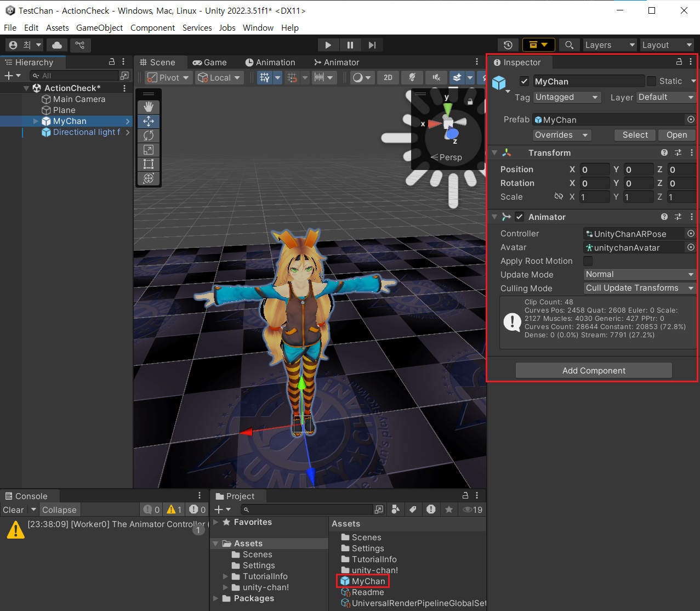The width and height of the screenshot is (700, 611).
Task: Click the console Collapse button
Action: pos(59,510)
